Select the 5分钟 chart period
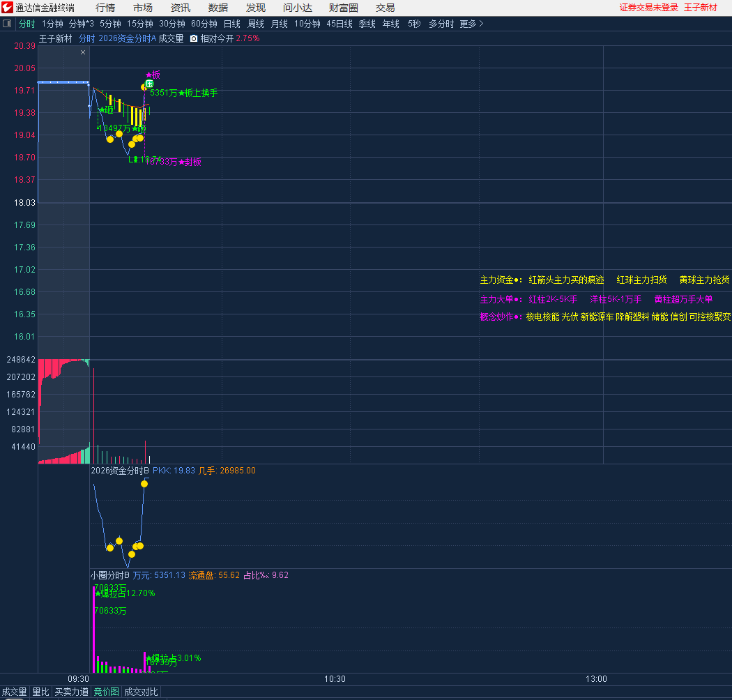This screenshot has height=700, width=732. 110,24
